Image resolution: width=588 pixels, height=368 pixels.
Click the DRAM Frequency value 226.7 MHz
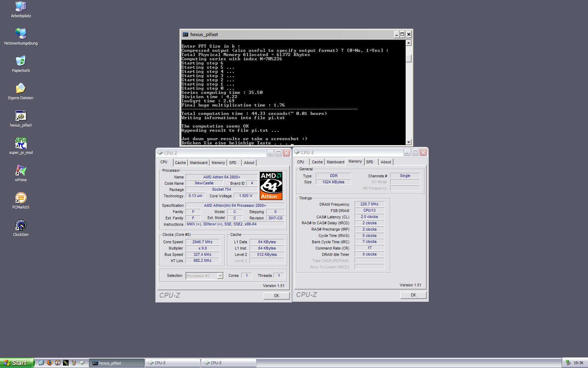[369, 204]
